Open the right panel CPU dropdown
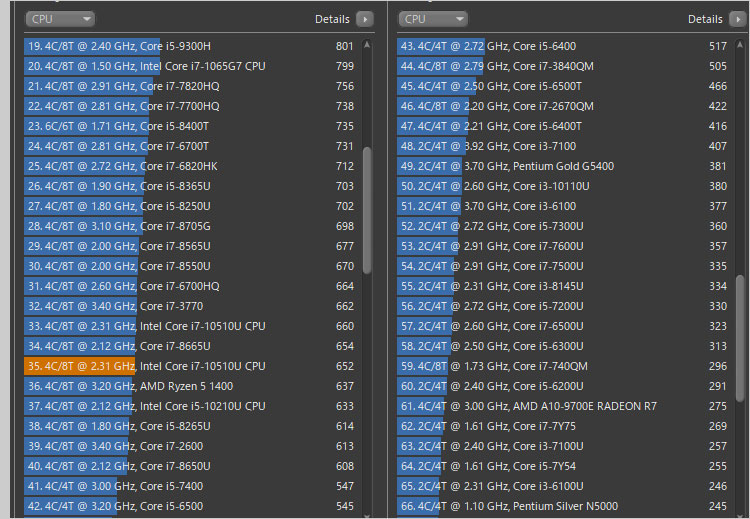 [x=432, y=19]
